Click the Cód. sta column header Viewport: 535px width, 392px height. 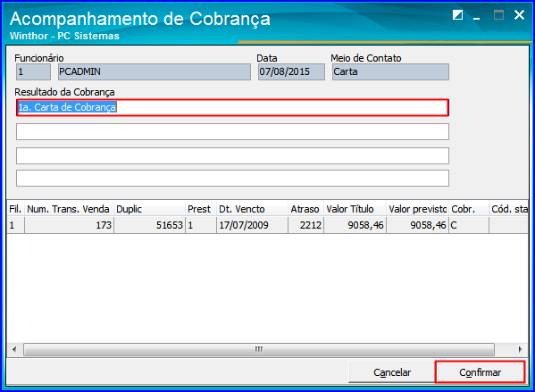click(x=509, y=209)
